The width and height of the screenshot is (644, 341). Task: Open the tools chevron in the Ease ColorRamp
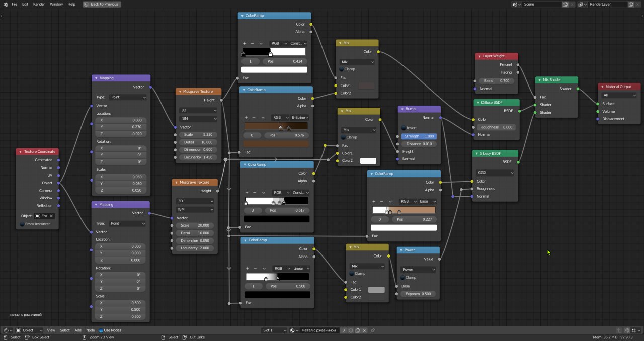pos(391,201)
